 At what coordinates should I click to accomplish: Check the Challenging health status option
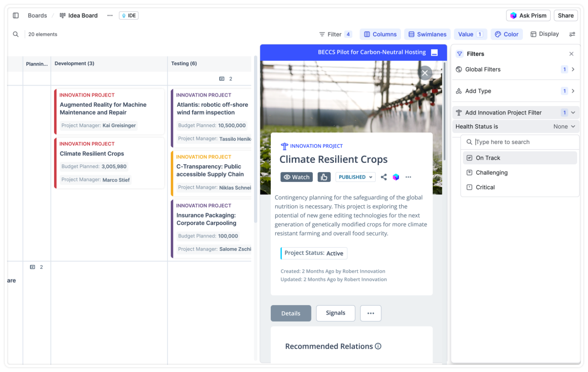470,173
